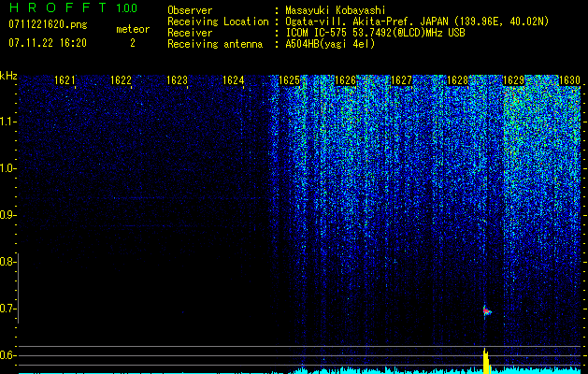Image resolution: width=588 pixels, height=374 pixels.
Task: Click the 1624 time marker
Action: (x=234, y=80)
